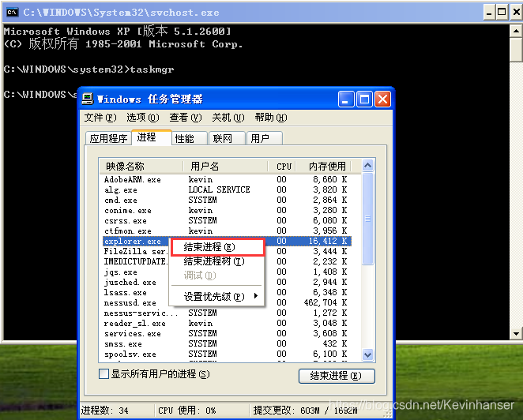Switch to the 联网 tab
The image size is (523, 420).
point(227,138)
